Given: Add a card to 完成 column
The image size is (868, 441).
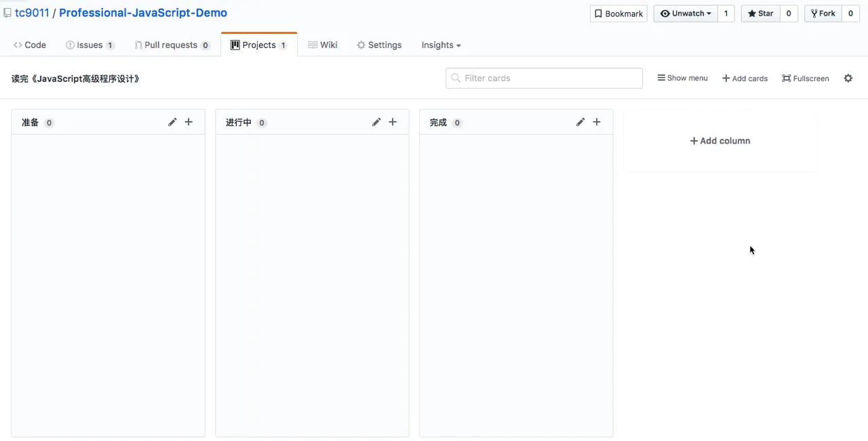Looking at the screenshot, I should tap(597, 122).
